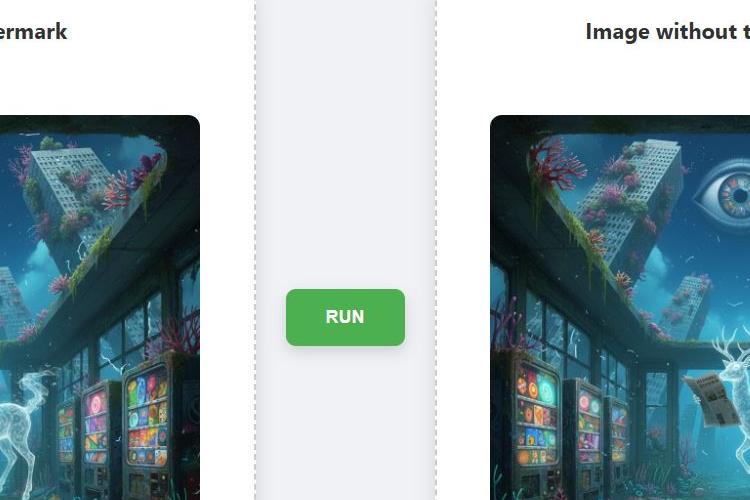The image size is (750, 500).
Task: Click the heading ending in 'ermark'
Action: tap(33, 32)
